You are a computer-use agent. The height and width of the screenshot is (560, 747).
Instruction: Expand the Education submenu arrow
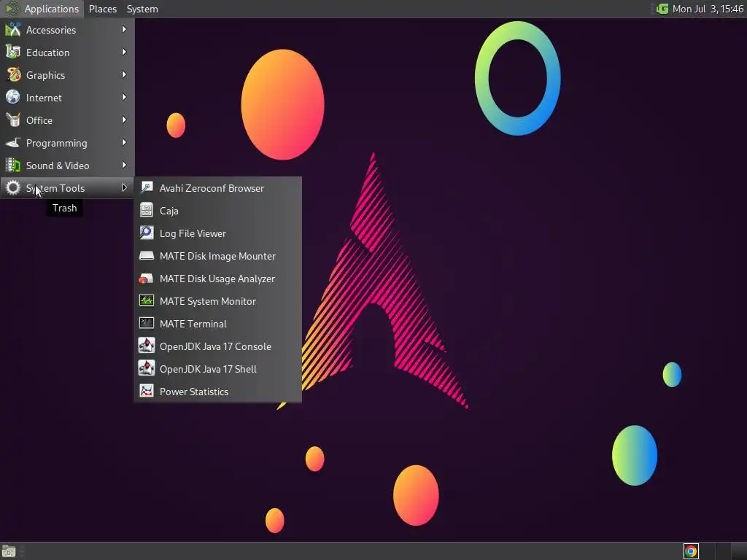tap(124, 52)
